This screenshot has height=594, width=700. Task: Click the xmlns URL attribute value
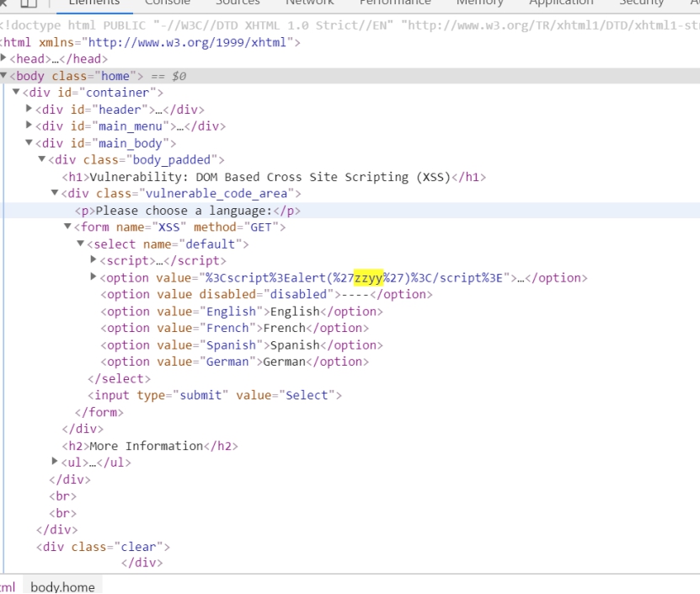coord(187,42)
